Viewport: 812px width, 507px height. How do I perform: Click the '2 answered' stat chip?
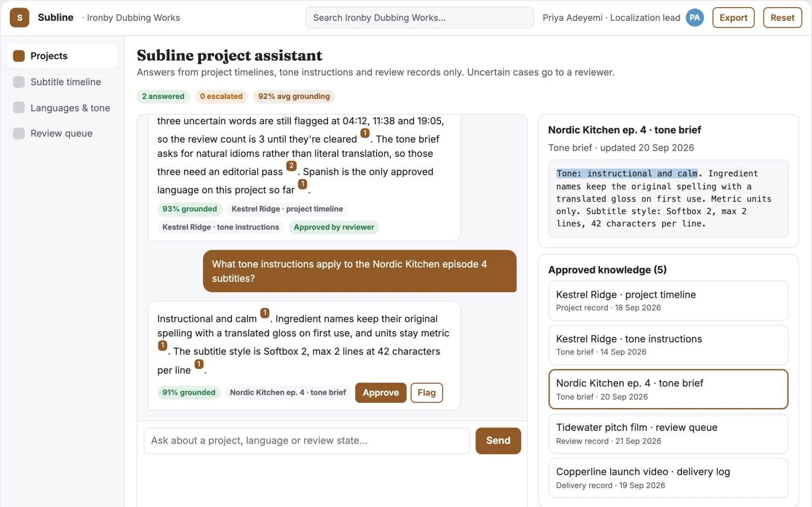pyautogui.click(x=163, y=96)
